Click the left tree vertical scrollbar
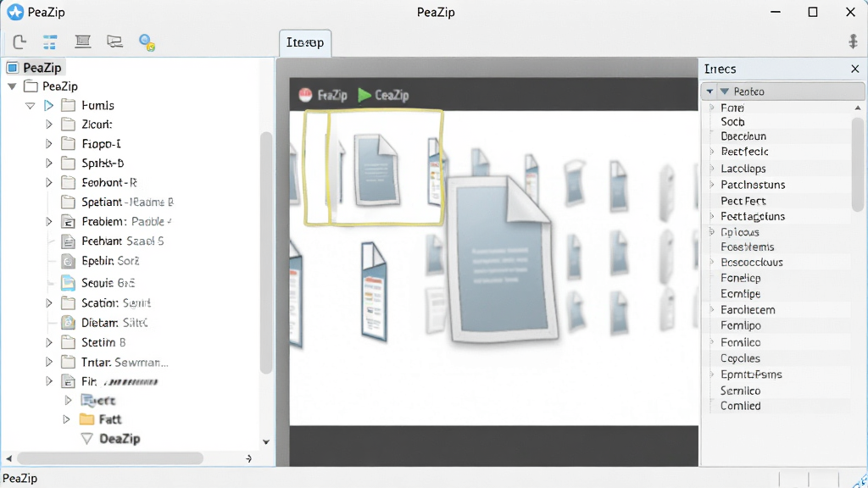Screen dimensions: 868x488 pyautogui.click(x=266, y=252)
